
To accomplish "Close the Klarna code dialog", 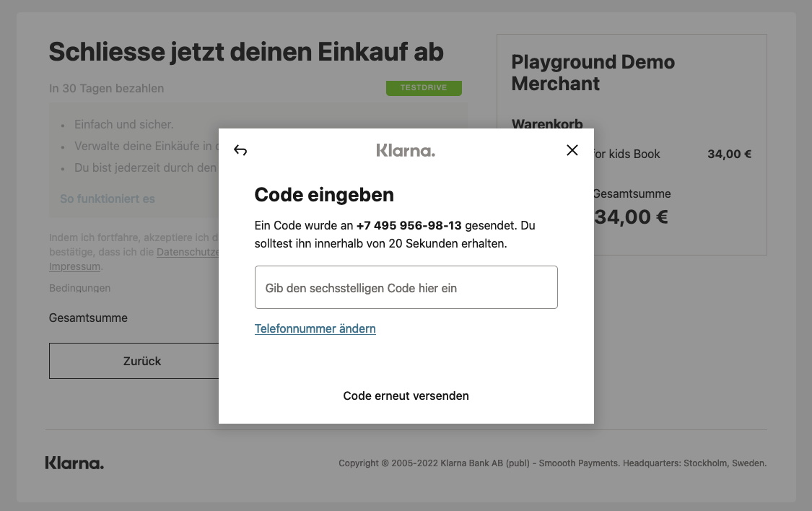I will point(572,150).
